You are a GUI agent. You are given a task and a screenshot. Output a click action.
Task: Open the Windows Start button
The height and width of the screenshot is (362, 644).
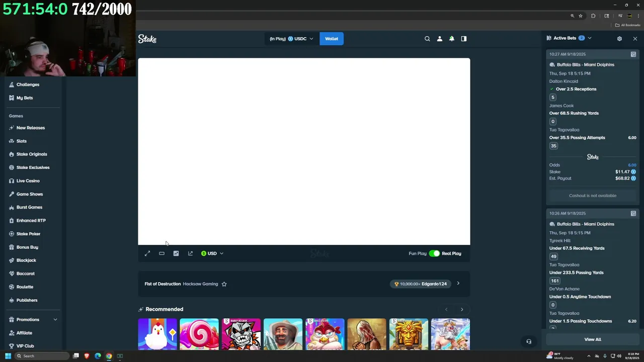point(8,356)
